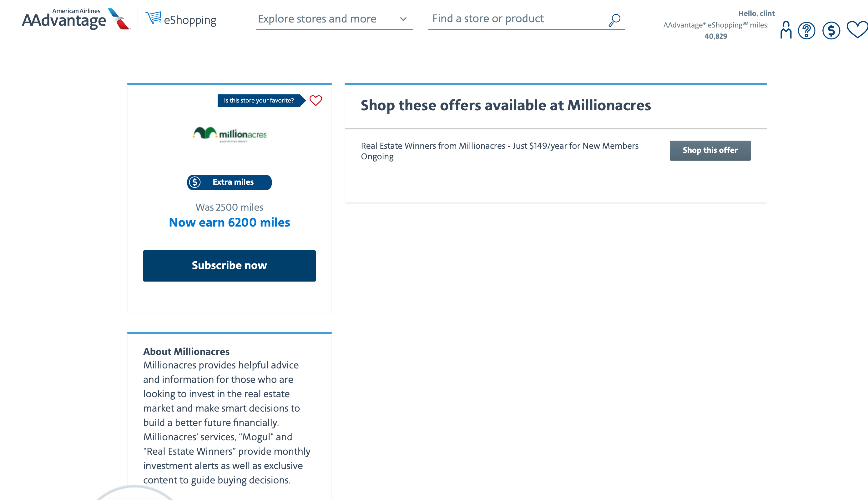
Task: Open favorites using header heart icon
Action: tap(857, 30)
